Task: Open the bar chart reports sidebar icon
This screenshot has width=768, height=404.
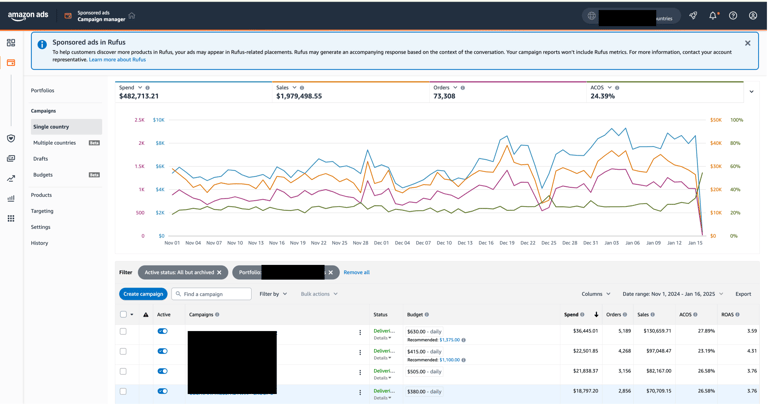Action: (x=11, y=198)
